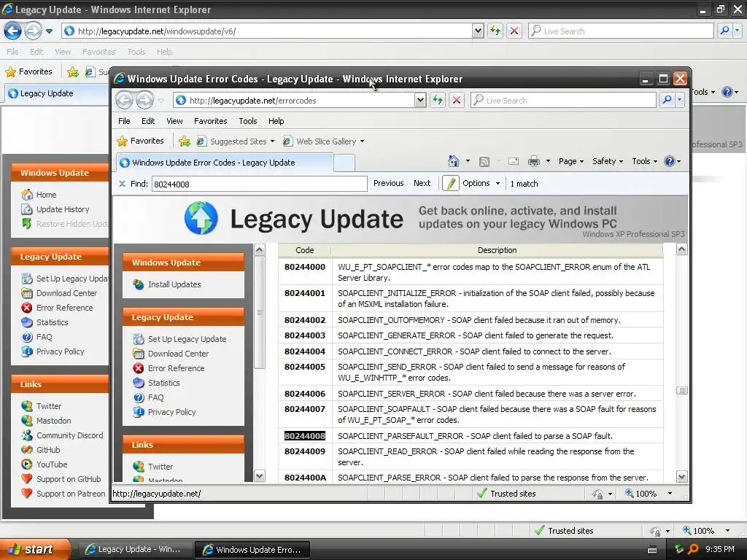Click in the Find text field
Viewport: 747px width, 560px height.
click(259, 184)
